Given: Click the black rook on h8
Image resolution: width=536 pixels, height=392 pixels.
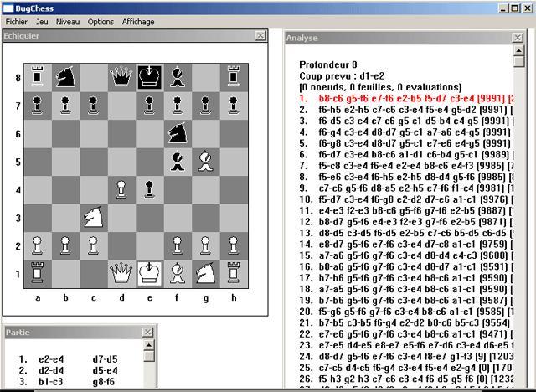Looking at the screenshot, I should [234, 78].
